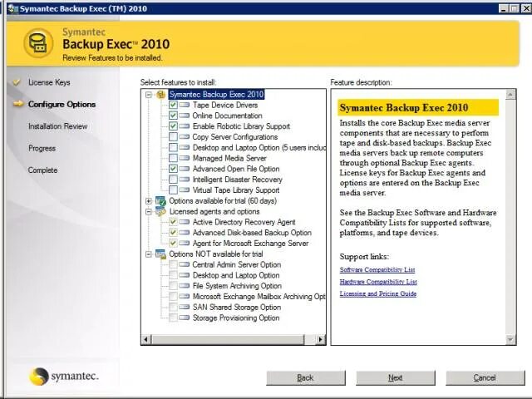Image resolution: width=532 pixels, height=399 pixels.
Task: Click the Back button
Action: point(306,377)
